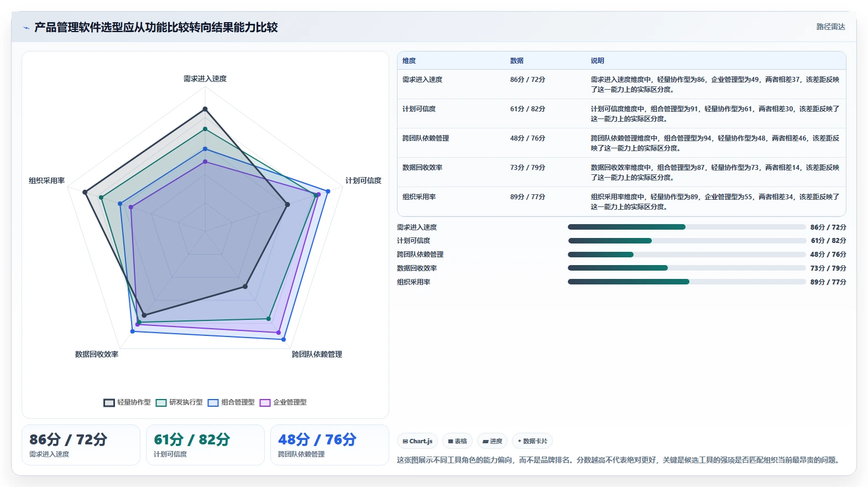
Task: Open the 48分 / 76分 跨团队依赖管理 card
Action: pyautogui.click(x=330, y=445)
